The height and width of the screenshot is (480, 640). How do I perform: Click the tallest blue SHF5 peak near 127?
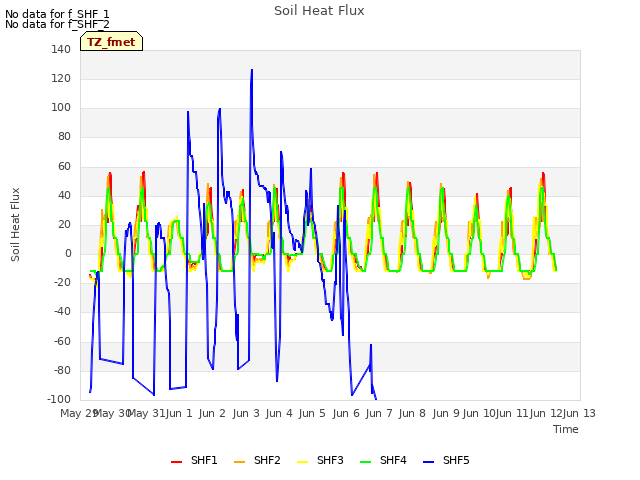point(252,70)
